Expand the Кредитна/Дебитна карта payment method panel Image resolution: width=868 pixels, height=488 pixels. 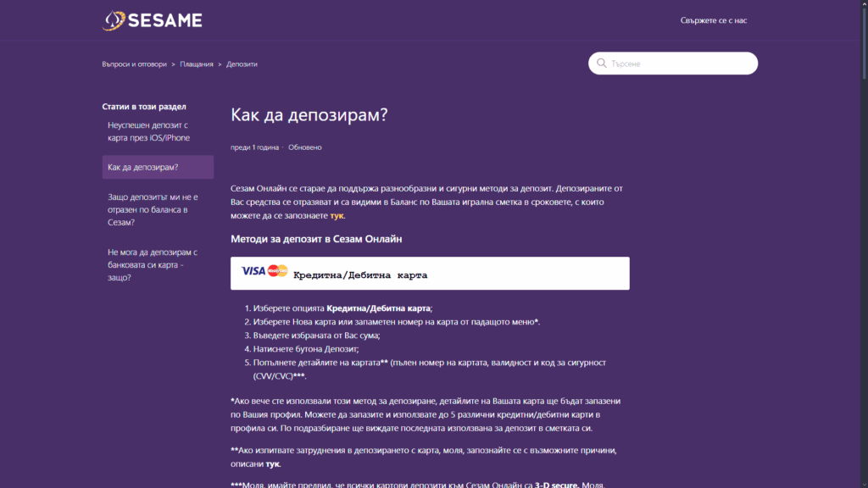(x=430, y=273)
